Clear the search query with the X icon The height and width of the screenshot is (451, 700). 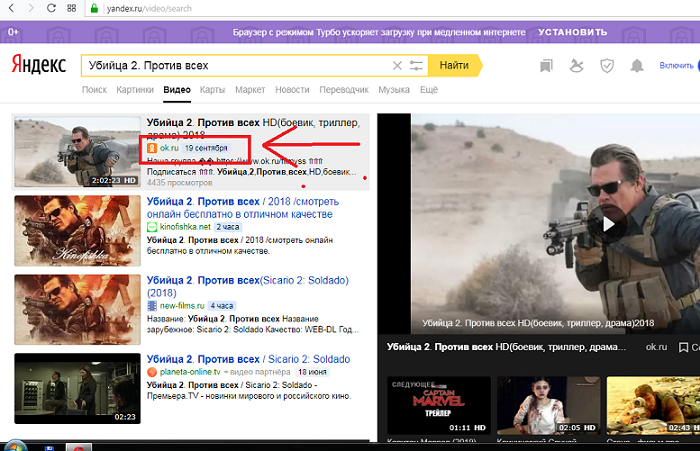pos(397,66)
